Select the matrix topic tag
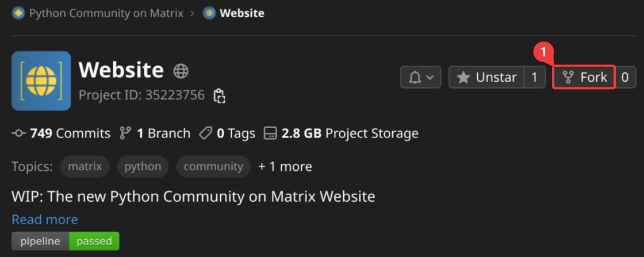 point(85,167)
